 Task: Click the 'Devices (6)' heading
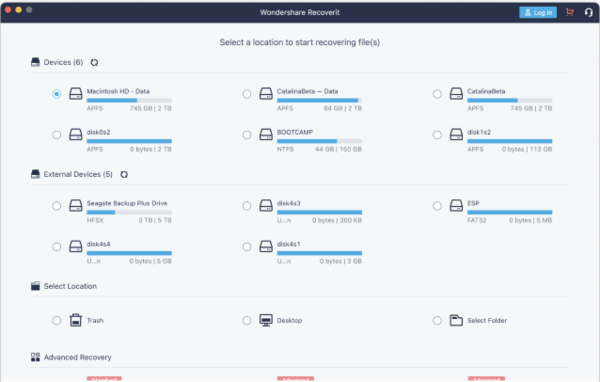[63, 62]
